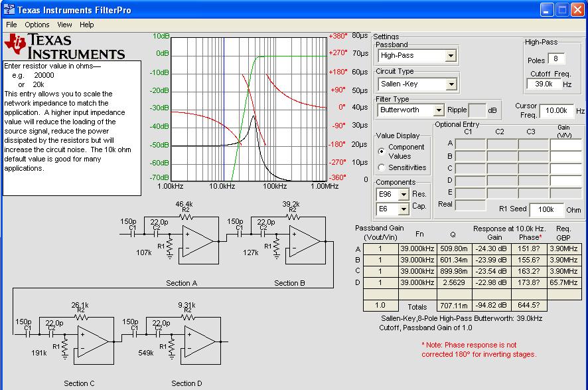The image size is (588, 390).
Task: Click the blue cursor line on the plot
Action: pyautogui.click(x=224, y=109)
